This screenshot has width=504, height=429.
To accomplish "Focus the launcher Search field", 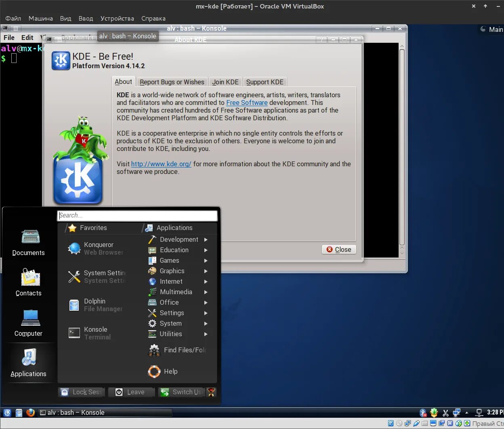I will click(137, 216).
